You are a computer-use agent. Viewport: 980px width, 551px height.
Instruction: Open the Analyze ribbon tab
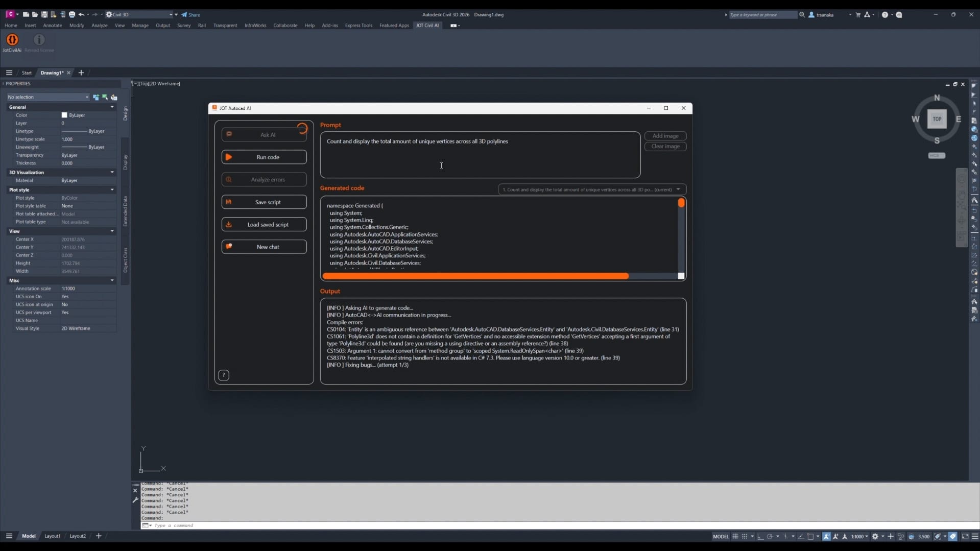[99, 26]
